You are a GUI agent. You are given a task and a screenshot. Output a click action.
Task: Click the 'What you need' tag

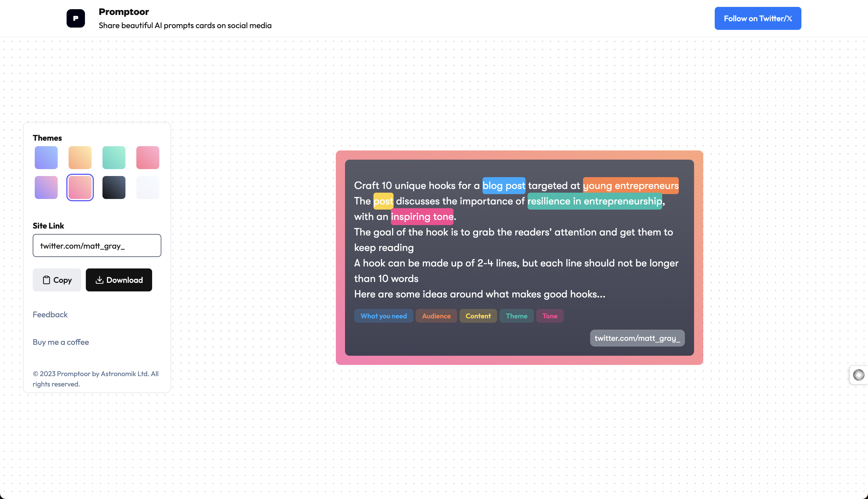tap(383, 316)
